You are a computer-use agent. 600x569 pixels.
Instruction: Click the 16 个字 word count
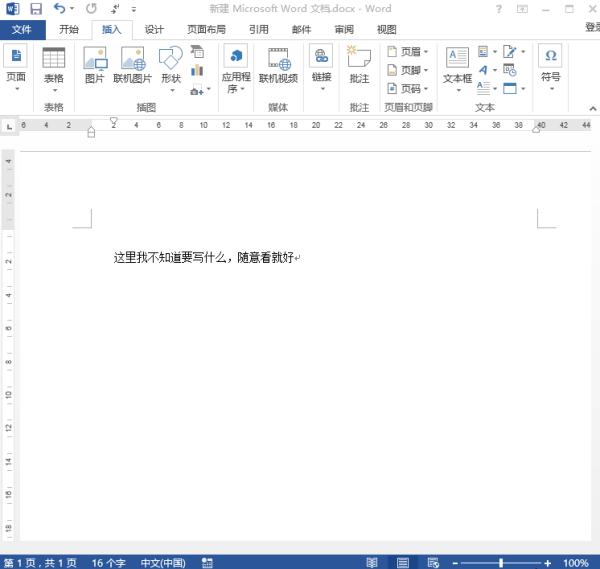coord(110,562)
